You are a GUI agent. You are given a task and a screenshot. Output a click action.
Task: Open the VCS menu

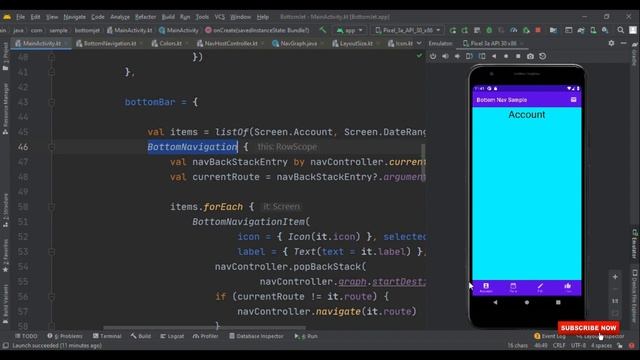220,17
